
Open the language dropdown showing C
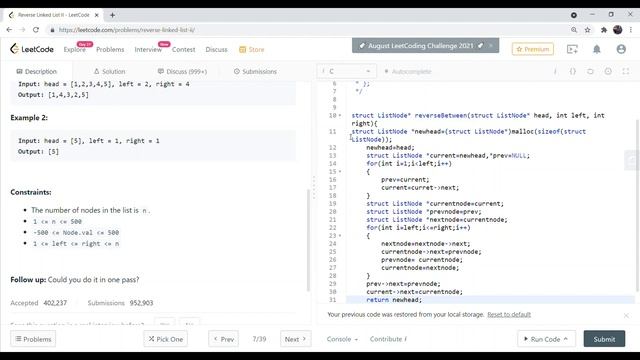347,71
